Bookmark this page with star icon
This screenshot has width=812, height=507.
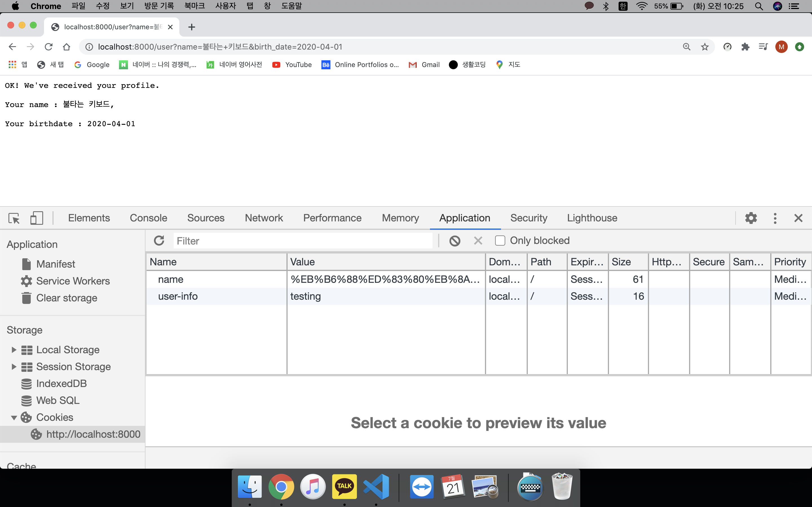(705, 47)
